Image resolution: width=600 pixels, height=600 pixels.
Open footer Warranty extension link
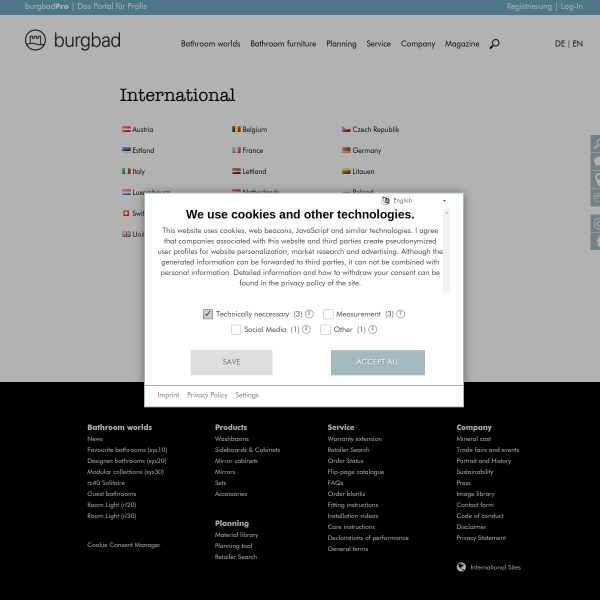click(x=355, y=439)
